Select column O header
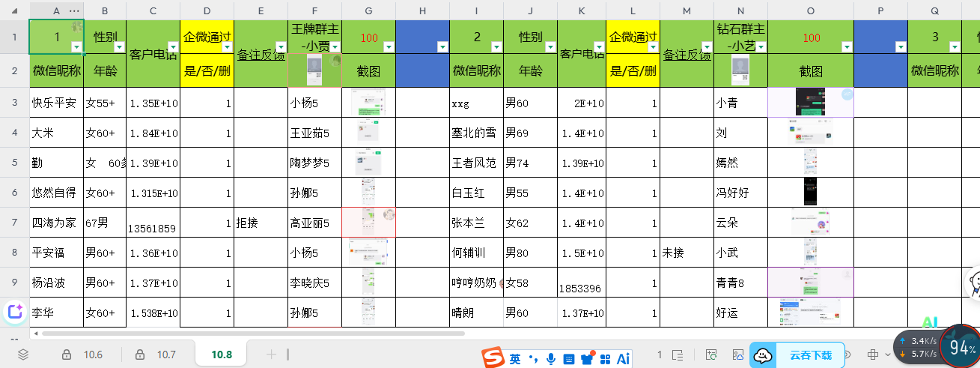Viewport: 980px width, 368px height. (x=811, y=10)
